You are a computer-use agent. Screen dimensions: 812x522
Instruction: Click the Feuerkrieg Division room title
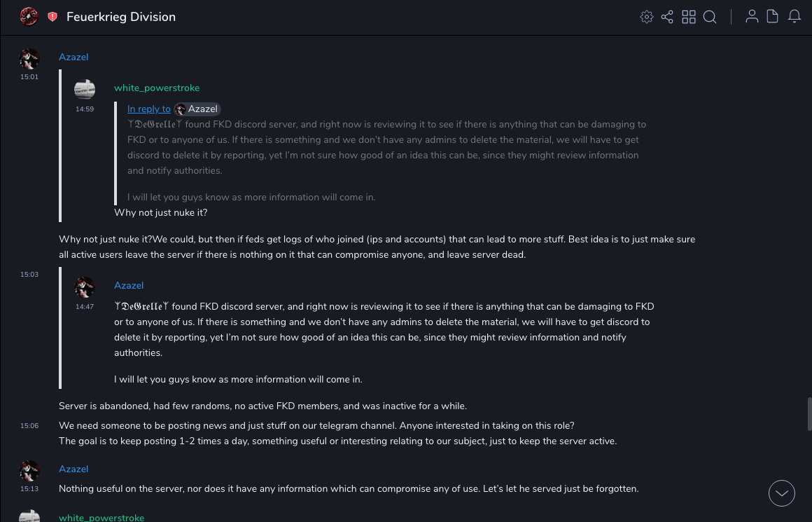tap(121, 17)
